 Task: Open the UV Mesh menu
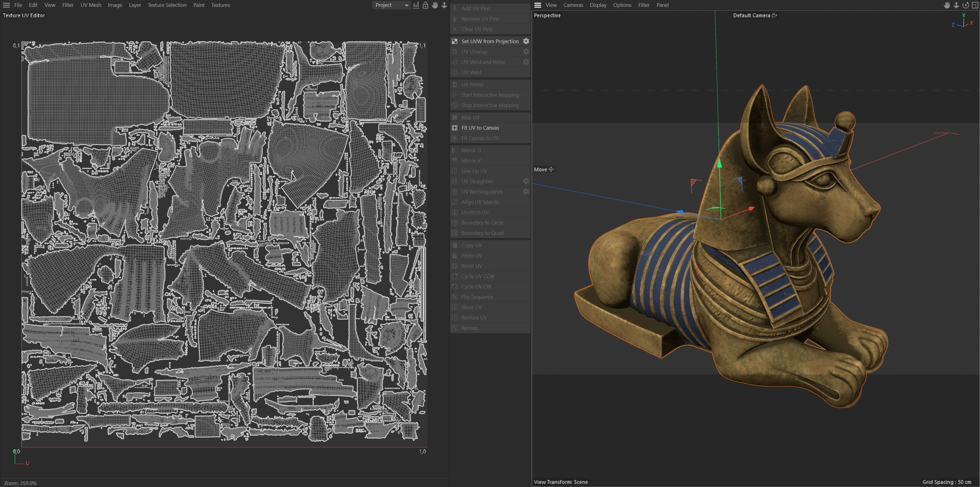coord(91,5)
